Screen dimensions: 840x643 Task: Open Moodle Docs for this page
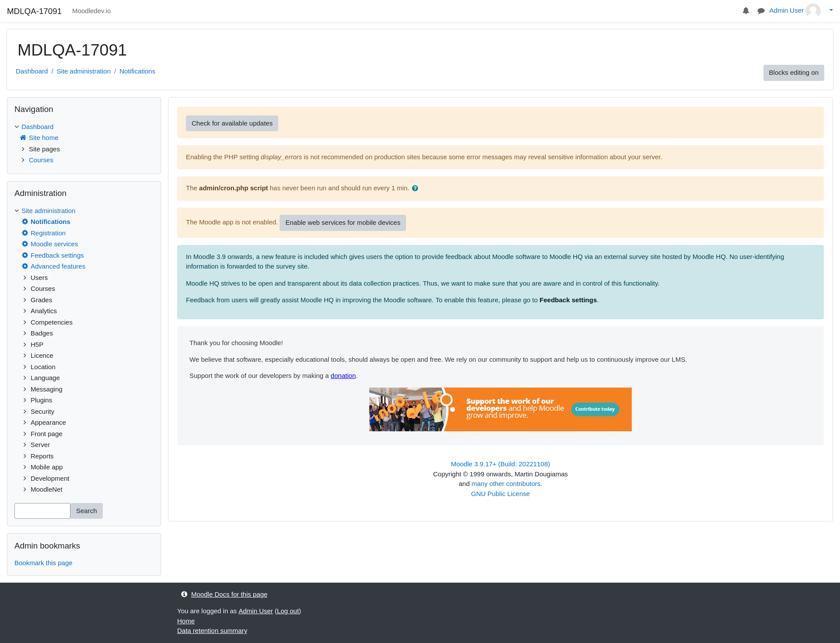coord(229,594)
